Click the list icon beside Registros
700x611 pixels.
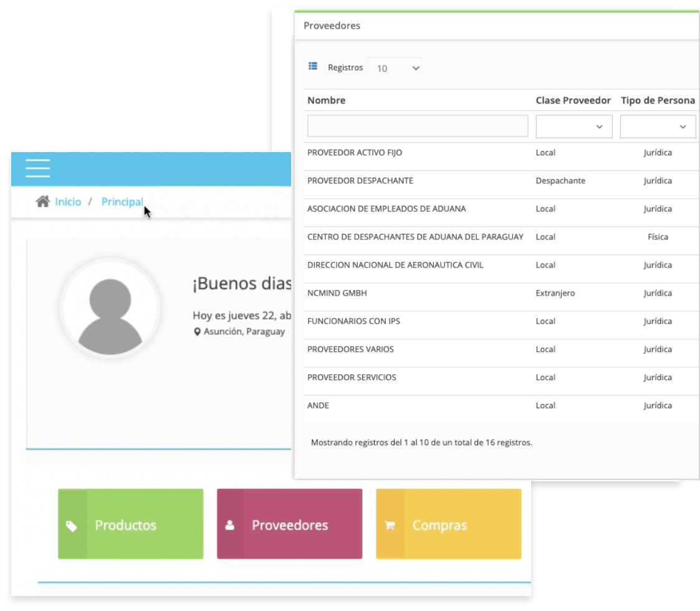[x=313, y=67]
